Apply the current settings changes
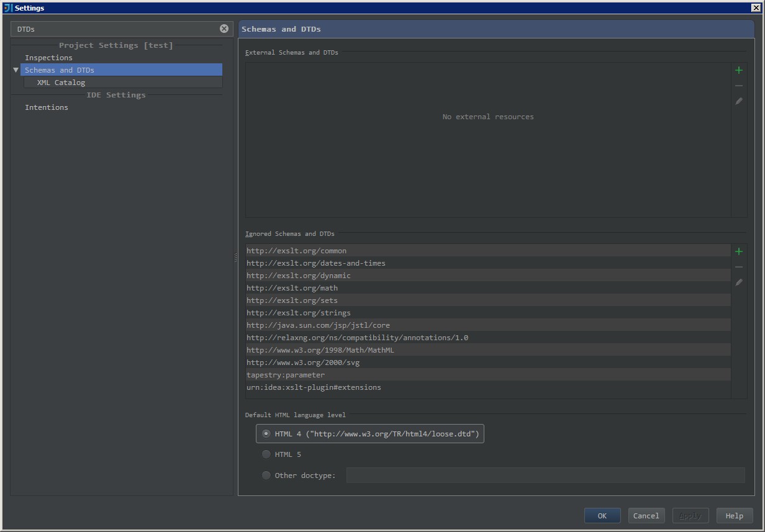The image size is (765, 532). tap(690, 515)
